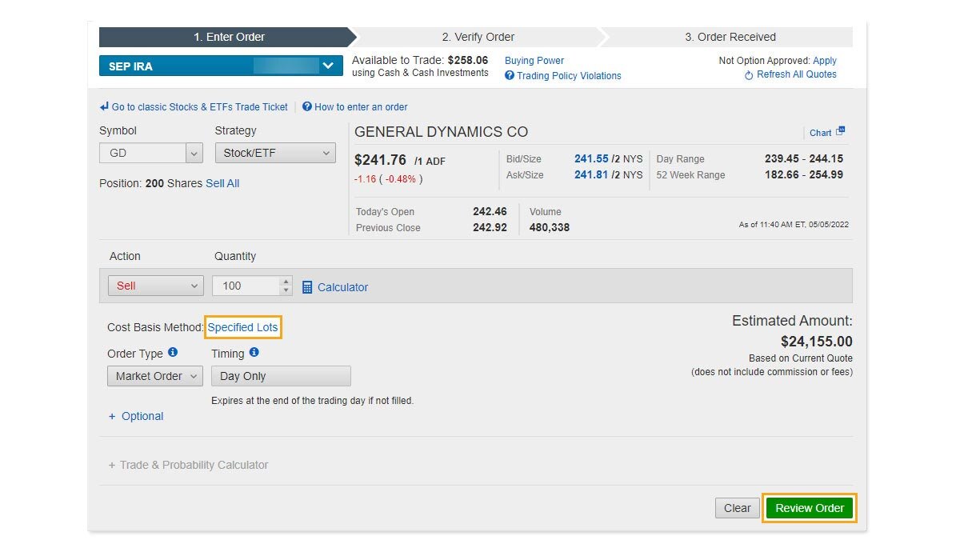Click the Order Type info icon
Image resolution: width=960 pixels, height=560 pixels.
173,352
